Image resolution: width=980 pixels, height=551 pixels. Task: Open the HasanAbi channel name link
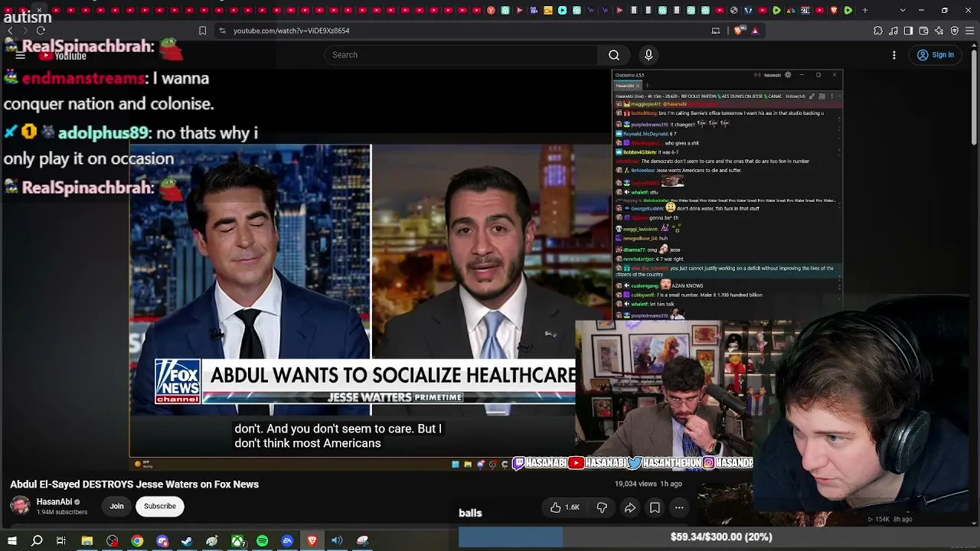click(x=54, y=502)
